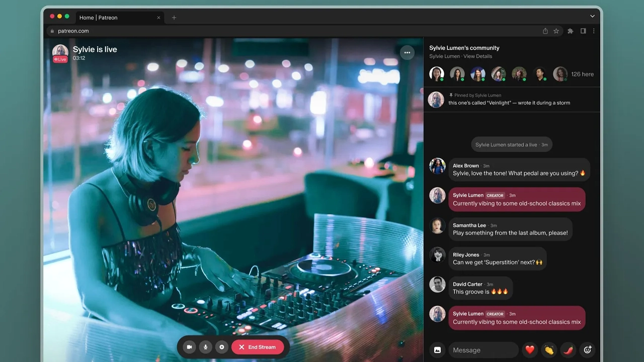
Task: Select the third viewer avatar in community row
Action: pyautogui.click(x=478, y=74)
